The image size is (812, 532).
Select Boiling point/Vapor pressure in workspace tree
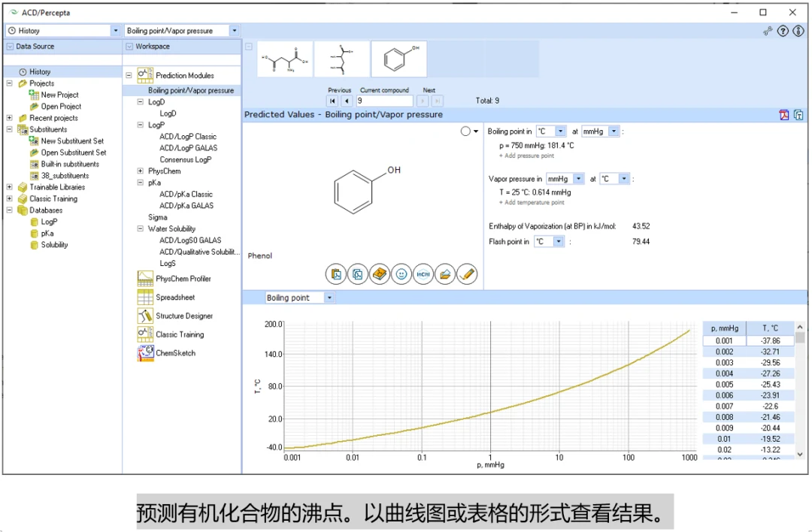coord(190,91)
